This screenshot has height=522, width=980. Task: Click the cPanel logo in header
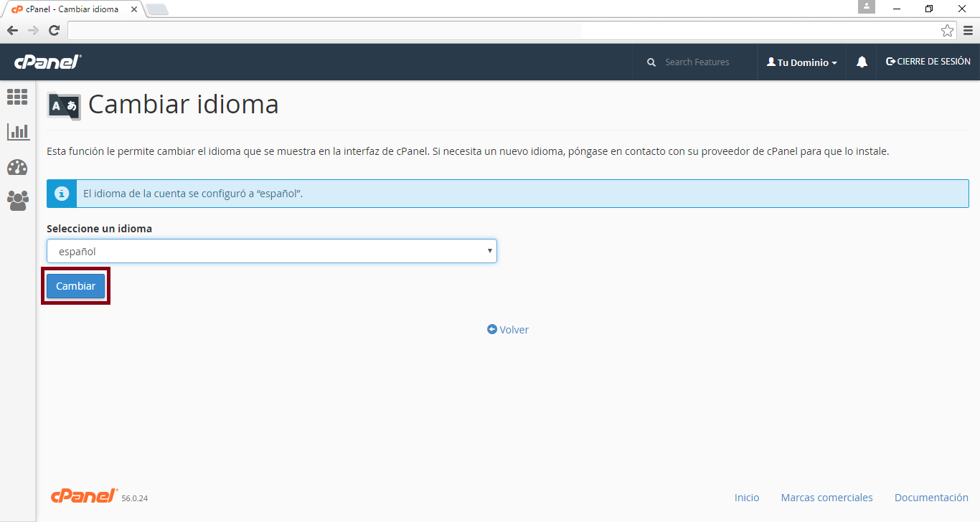[x=47, y=62]
